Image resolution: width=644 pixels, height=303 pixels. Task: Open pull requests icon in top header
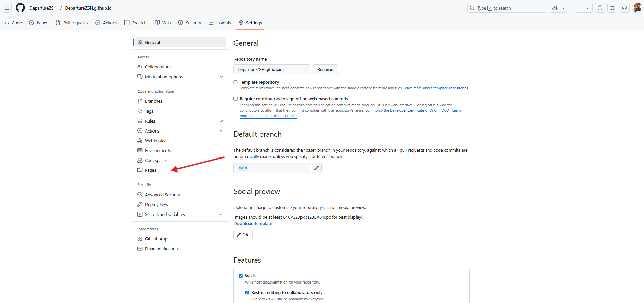612,8
